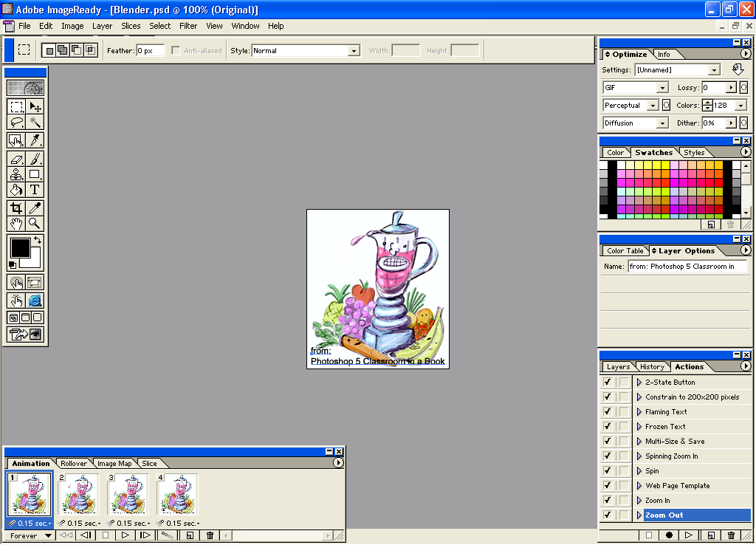Play the animation in Animation palette
The image size is (756, 545).
click(125, 535)
